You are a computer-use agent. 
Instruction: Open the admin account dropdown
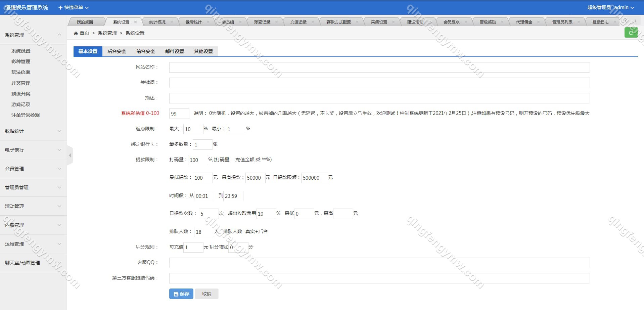pos(624,7)
